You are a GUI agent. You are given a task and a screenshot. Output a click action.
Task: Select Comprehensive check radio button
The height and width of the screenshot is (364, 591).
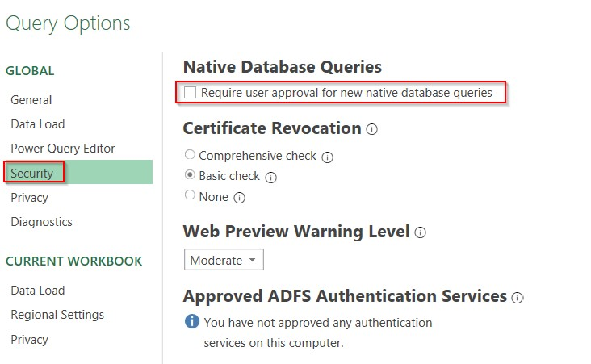tap(190, 154)
